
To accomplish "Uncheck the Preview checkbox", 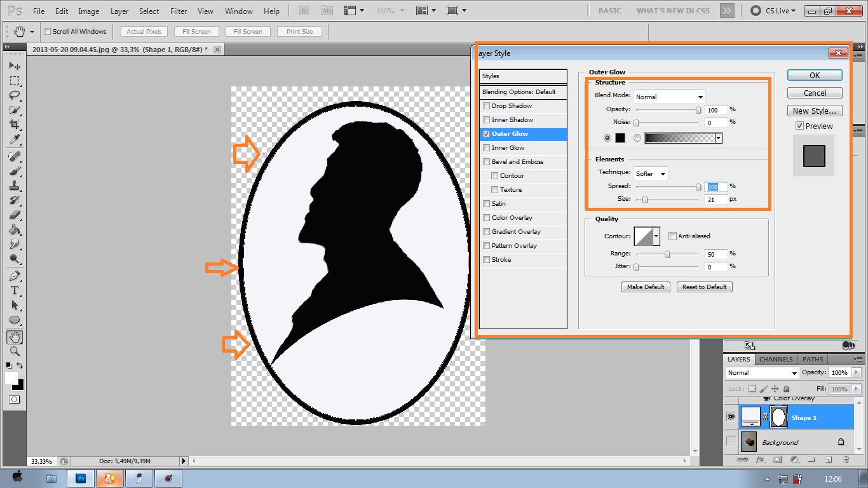I will point(799,126).
